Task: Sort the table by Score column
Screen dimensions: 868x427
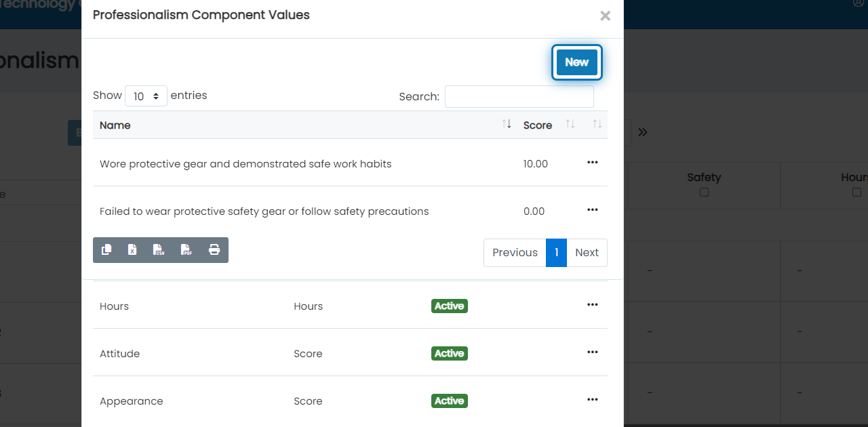Action: 549,125
